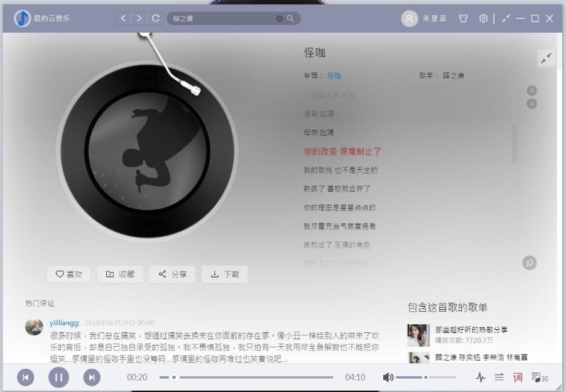Open the sound effect waveform icon
Screen dimensions: 566x392
(x=481, y=378)
